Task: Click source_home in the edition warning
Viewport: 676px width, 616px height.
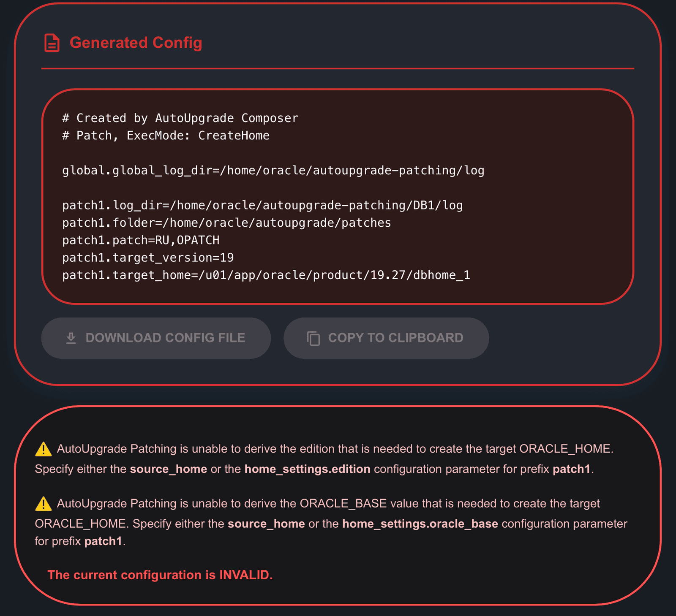Action: (168, 469)
